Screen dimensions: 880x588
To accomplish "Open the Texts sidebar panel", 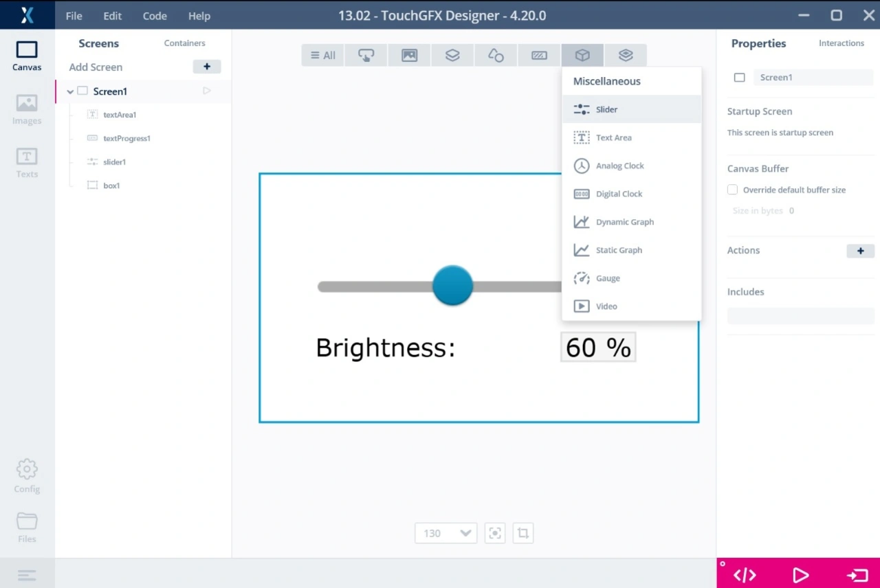I will tap(27, 163).
